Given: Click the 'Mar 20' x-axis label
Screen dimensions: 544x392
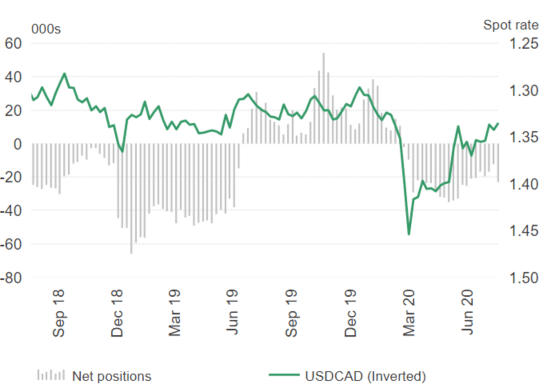Looking at the screenshot, I should point(409,313).
